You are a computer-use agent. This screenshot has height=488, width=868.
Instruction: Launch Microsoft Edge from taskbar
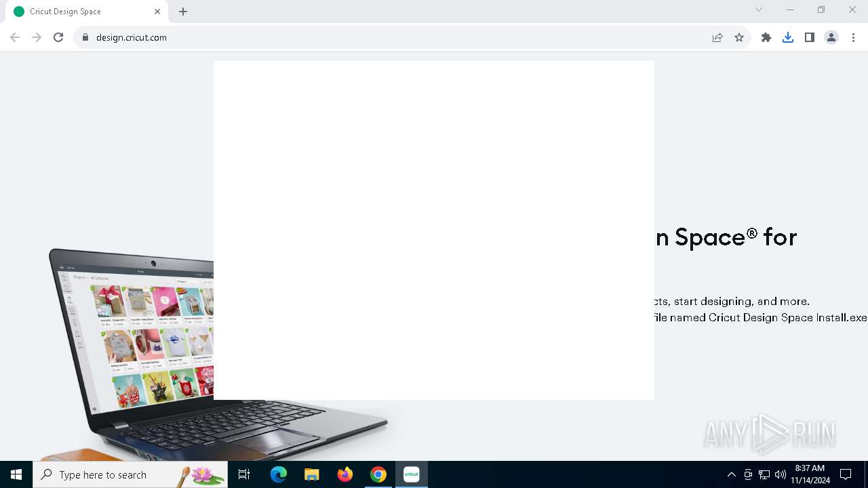coord(279,474)
